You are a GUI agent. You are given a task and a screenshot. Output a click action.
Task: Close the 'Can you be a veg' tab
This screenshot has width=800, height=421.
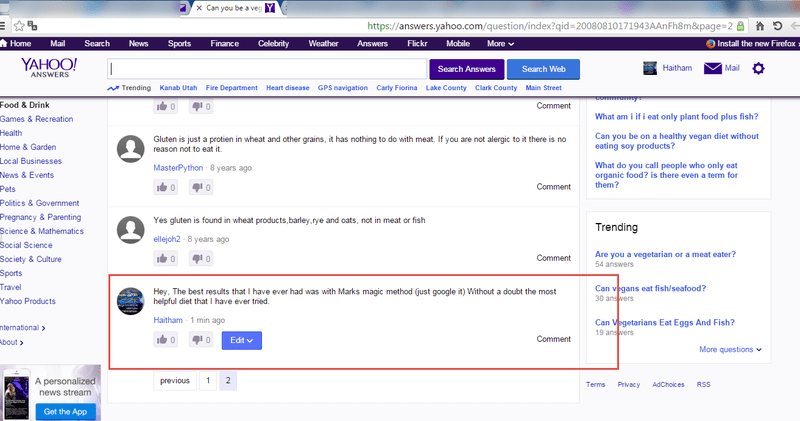pyautogui.click(x=199, y=8)
